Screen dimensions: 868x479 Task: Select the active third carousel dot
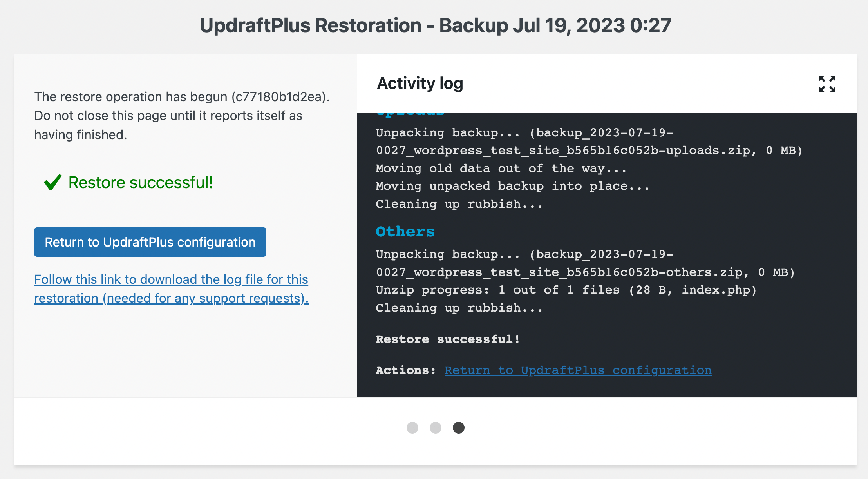459,428
